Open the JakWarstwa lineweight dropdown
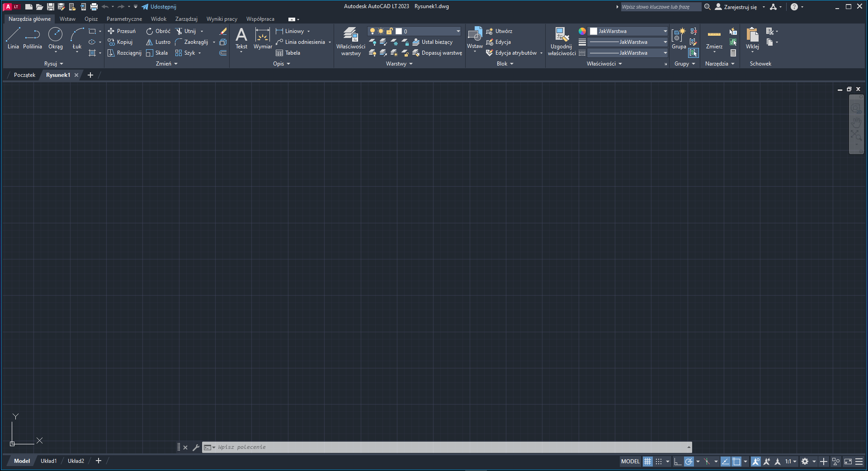868x471 pixels. (628, 42)
